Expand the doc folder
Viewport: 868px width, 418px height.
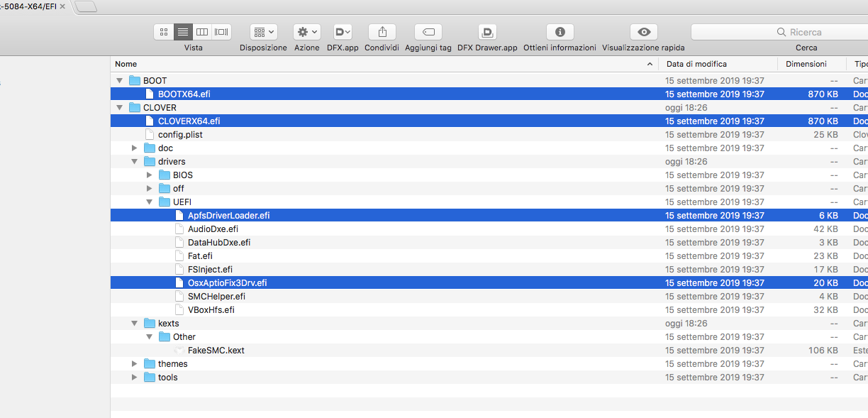135,148
